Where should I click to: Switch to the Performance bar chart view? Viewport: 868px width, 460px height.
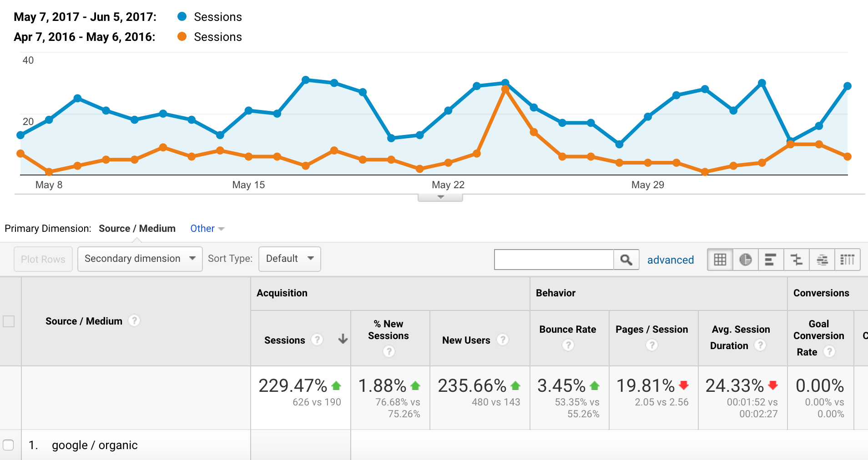tap(771, 259)
